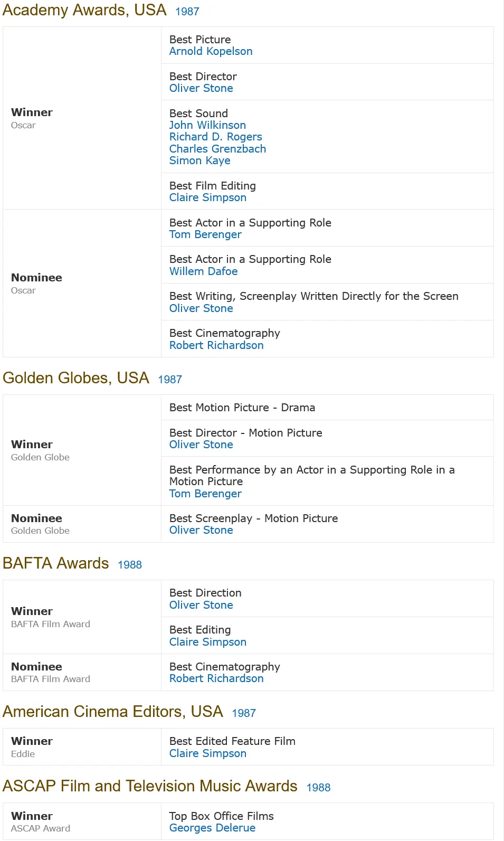Open the 1988 link beside BAFTA Awards
The height and width of the screenshot is (841, 504).
(x=130, y=565)
